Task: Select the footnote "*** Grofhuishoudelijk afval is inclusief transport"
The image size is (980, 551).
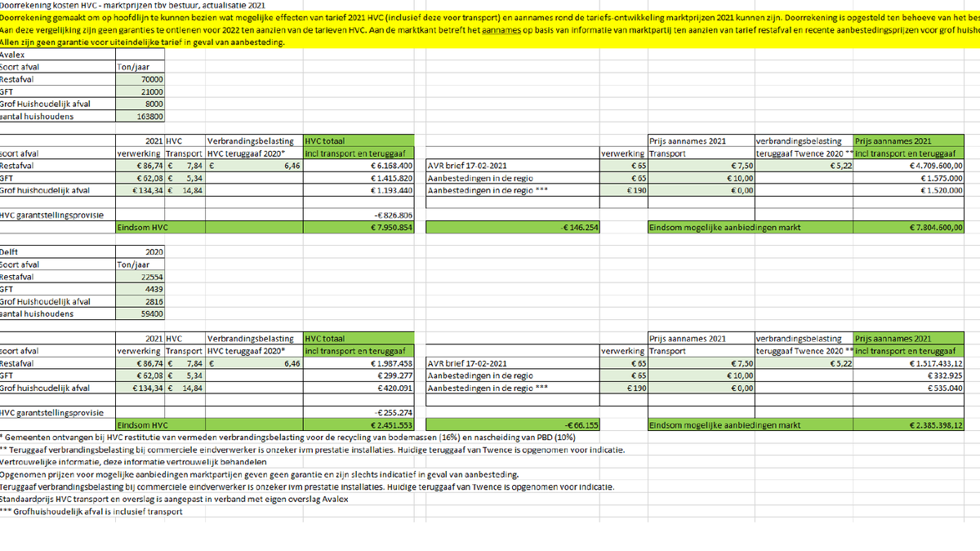Action: pos(91,511)
